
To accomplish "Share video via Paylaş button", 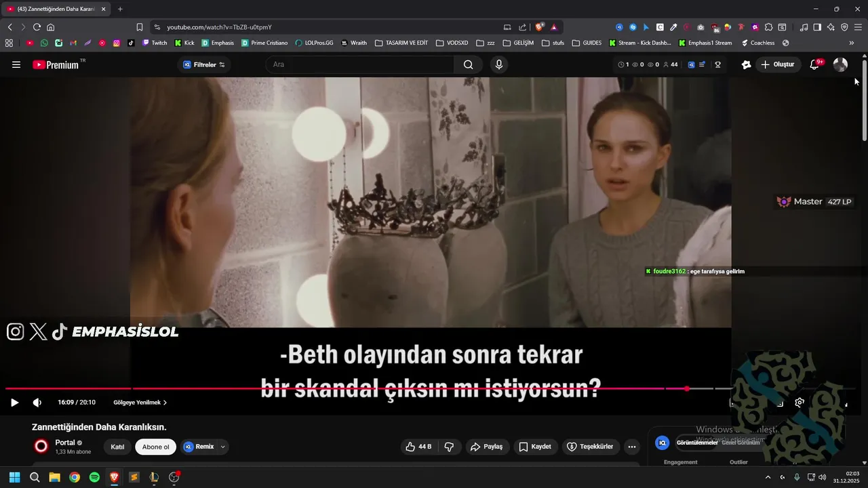I will [487, 447].
